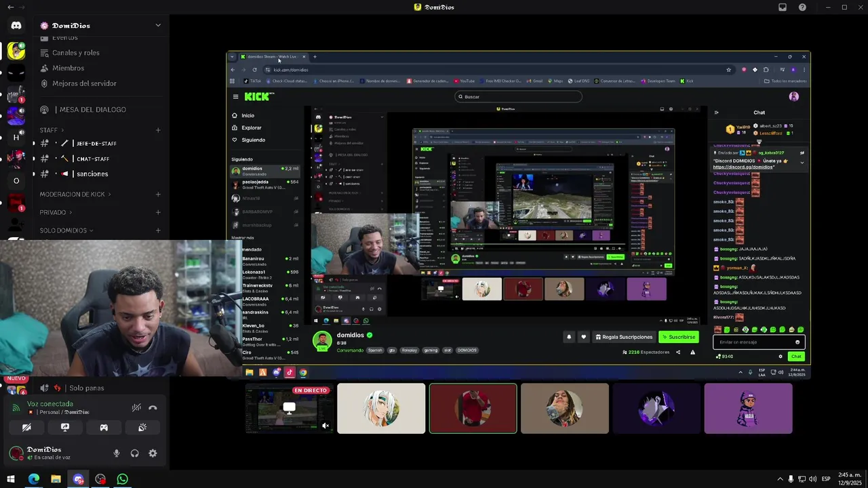The height and width of the screenshot is (488, 868).
Task: Click Regala Suscripciones in Kick stream
Action: pos(624,337)
